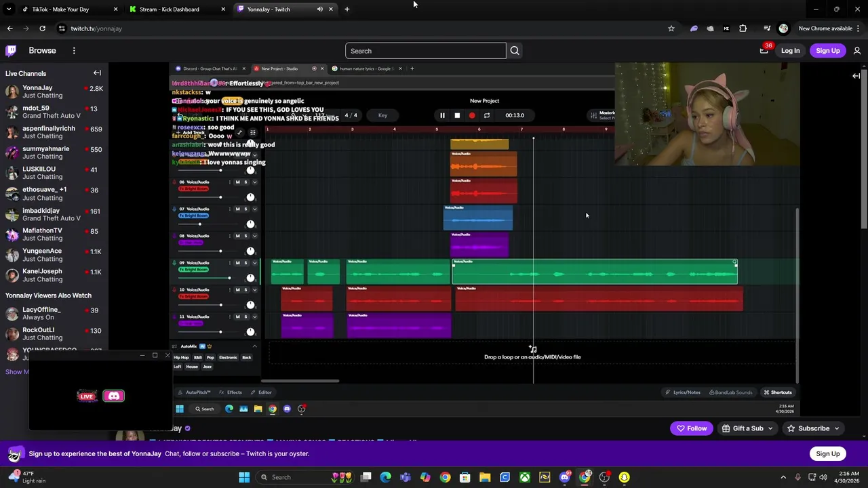Stop playback in the studio transport
This screenshot has width=868, height=488.
(457, 115)
